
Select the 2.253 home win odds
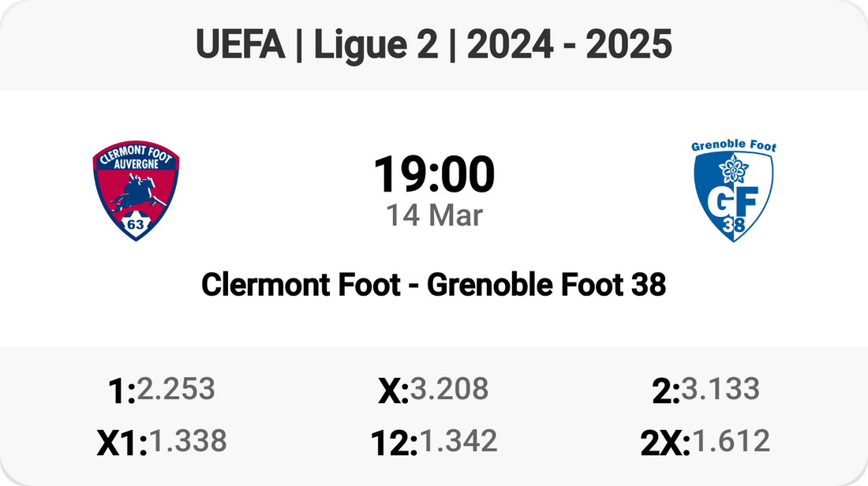175,388
